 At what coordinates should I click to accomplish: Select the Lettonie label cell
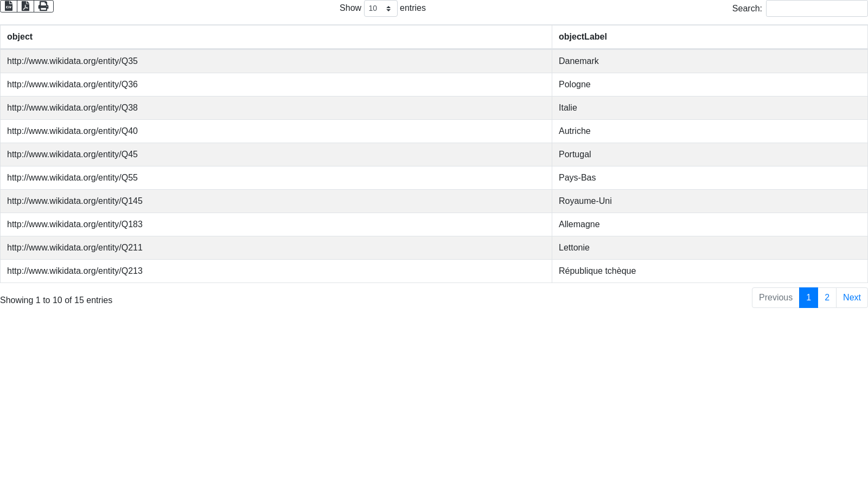(574, 248)
